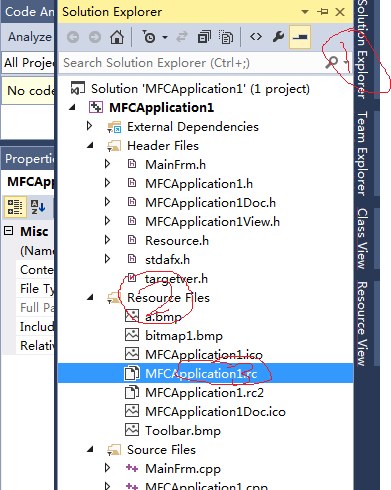
Task: Select the MFCApplication1.ico file icon
Action: pos(132,354)
